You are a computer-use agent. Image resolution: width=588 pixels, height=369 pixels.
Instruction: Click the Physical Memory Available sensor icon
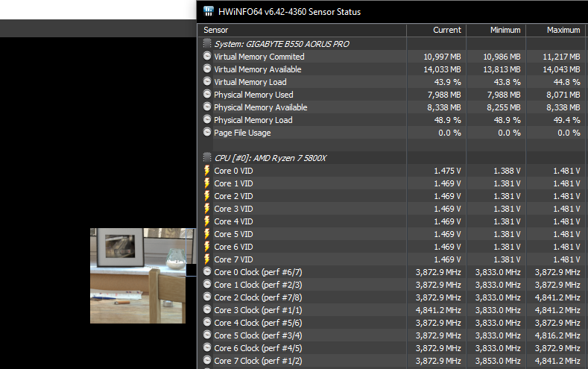(207, 107)
